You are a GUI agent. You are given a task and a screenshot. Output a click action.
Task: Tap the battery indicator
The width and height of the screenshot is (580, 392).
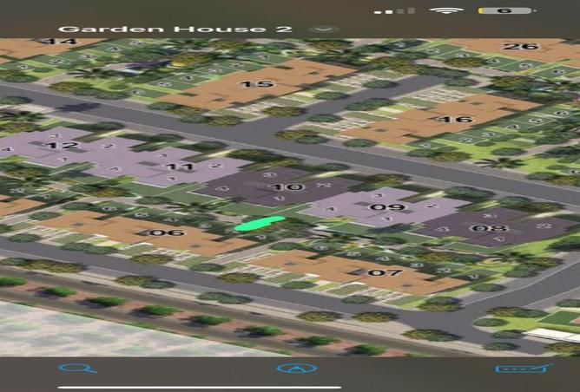coord(506,10)
